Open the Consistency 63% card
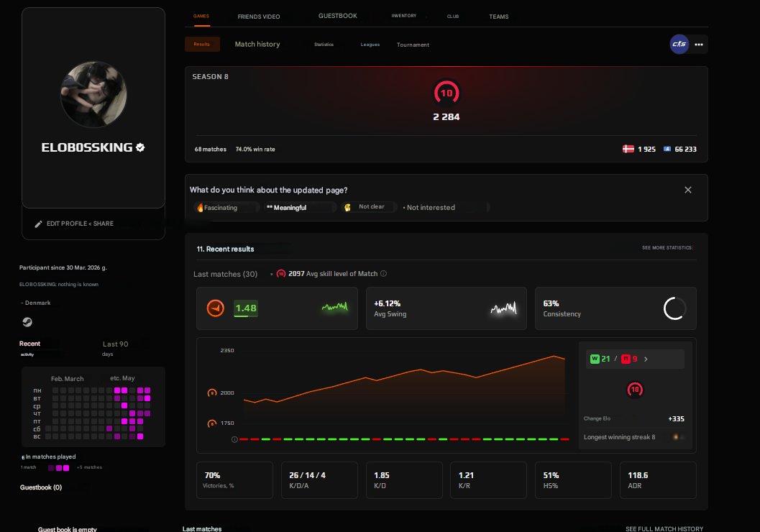 615,308
